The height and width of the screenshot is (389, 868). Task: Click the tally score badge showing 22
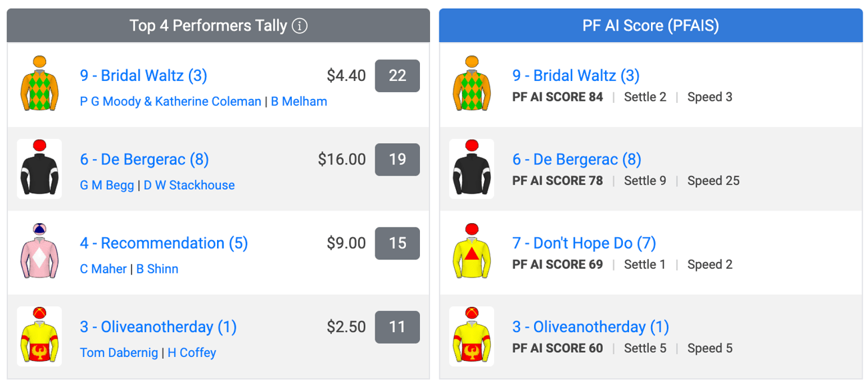(x=397, y=76)
